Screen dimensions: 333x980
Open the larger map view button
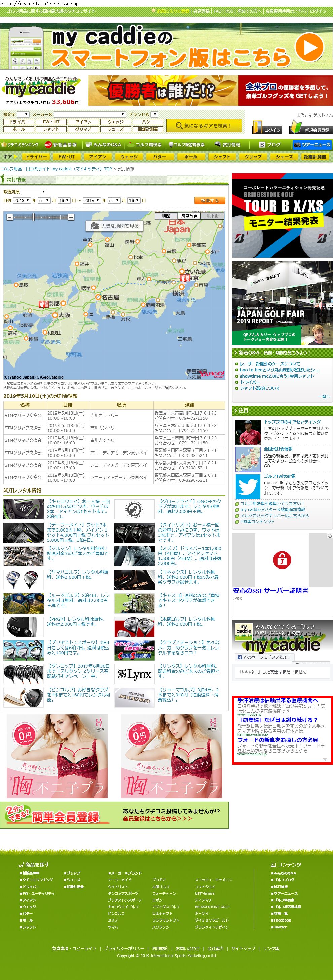pyautogui.click(x=114, y=226)
